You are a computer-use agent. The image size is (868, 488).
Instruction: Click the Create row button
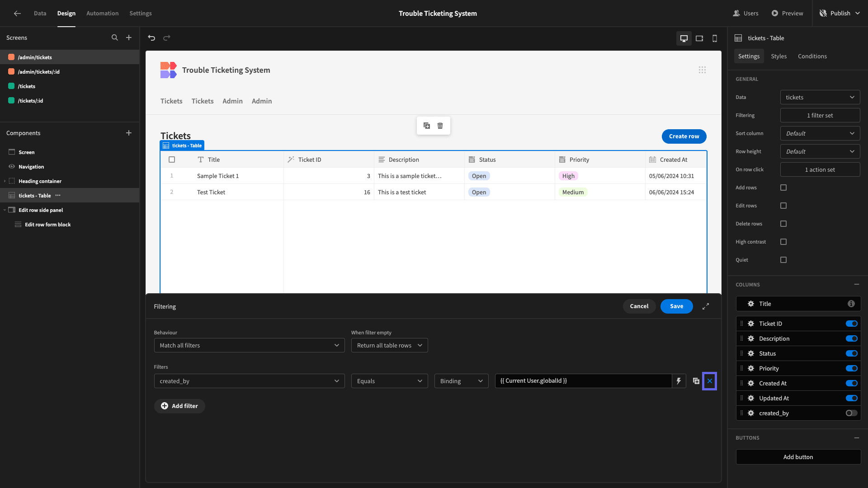coord(684,136)
